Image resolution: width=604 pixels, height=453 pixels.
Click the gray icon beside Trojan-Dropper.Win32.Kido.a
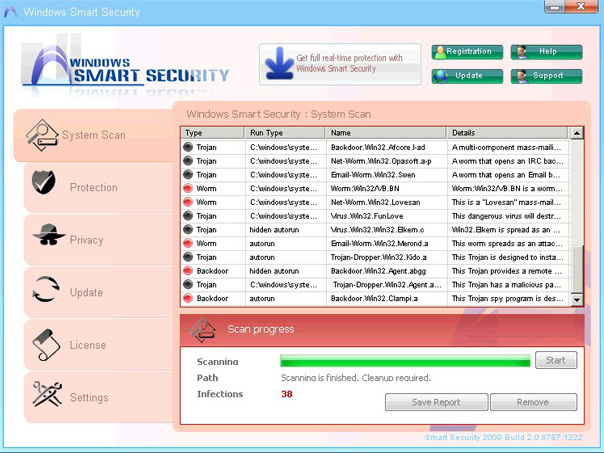coord(188,257)
